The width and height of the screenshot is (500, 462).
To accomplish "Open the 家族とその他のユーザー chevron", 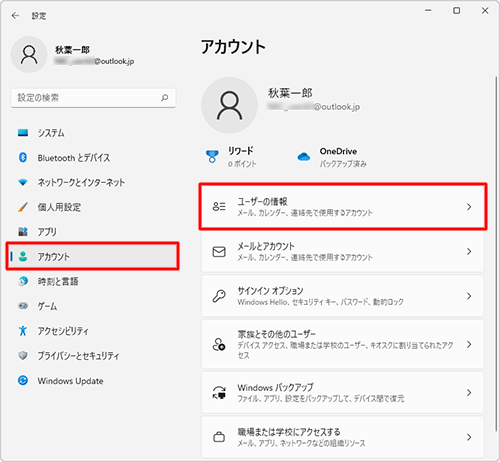I will (x=469, y=344).
